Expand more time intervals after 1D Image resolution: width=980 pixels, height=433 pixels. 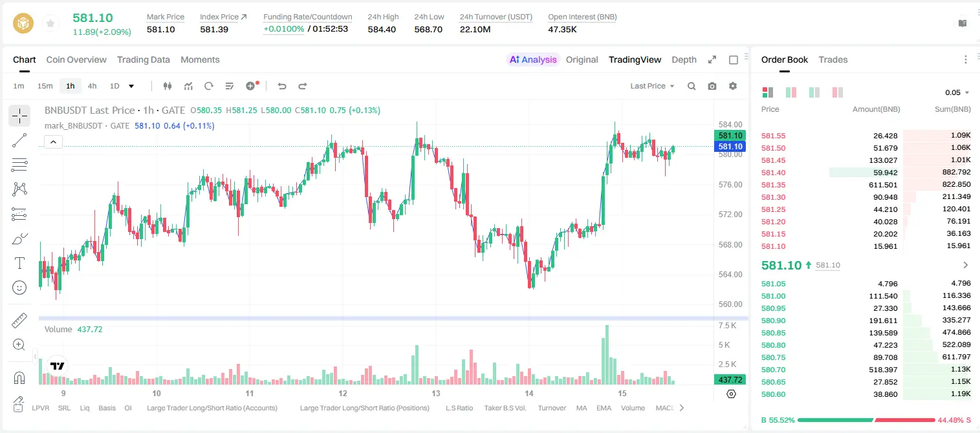tap(131, 86)
